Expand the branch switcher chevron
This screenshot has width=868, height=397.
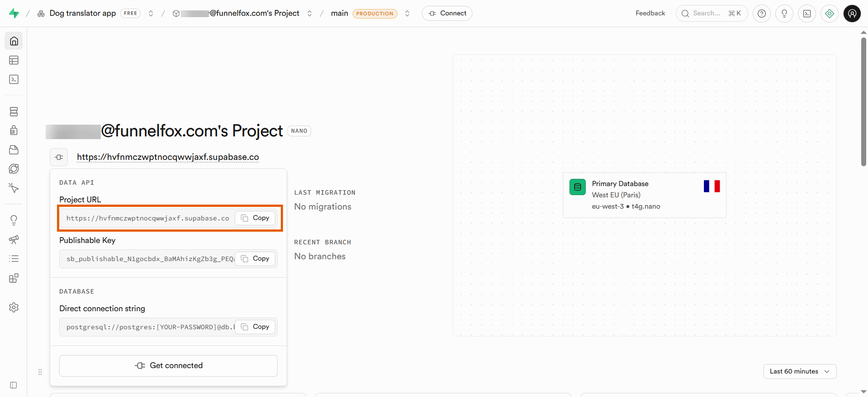[407, 14]
